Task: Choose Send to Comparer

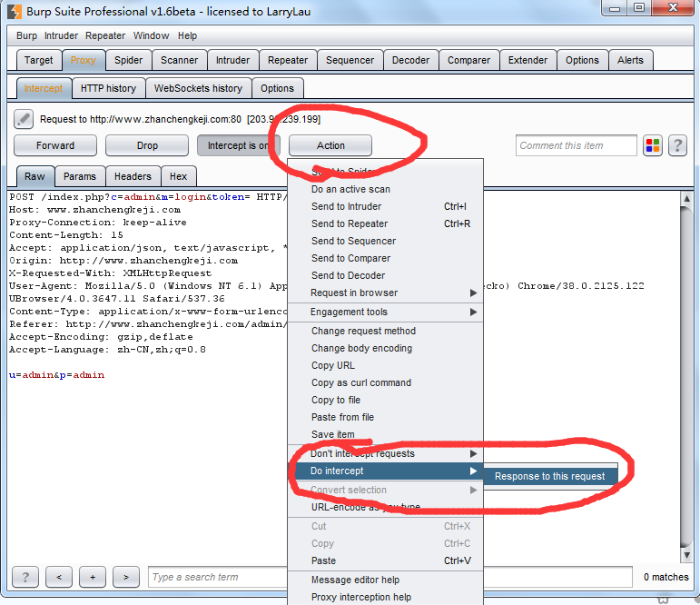Action: click(x=386, y=258)
